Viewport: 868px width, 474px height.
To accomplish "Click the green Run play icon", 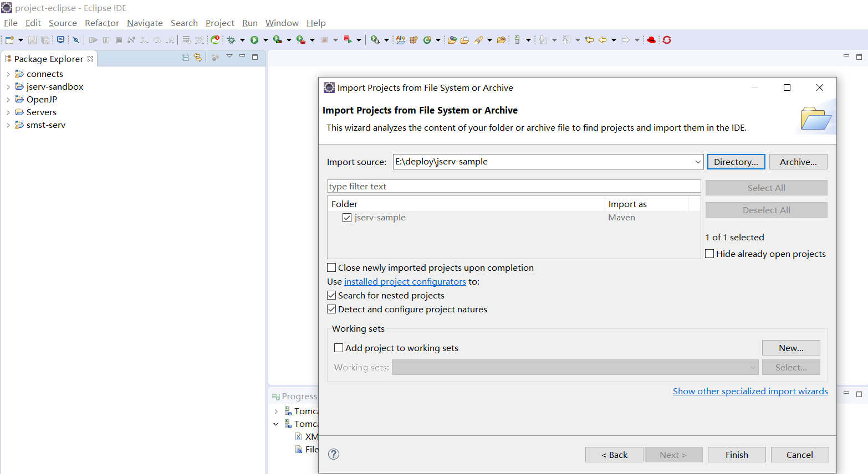I will coord(254,40).
